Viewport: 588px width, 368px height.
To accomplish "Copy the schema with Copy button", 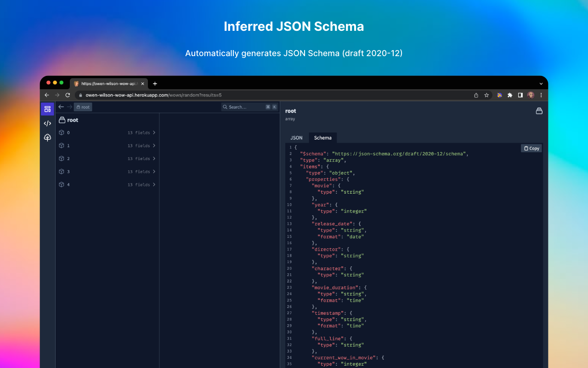I will point(531,148).
